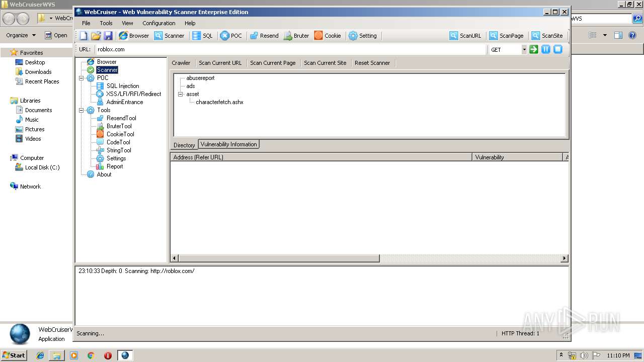Image resolution: width=644 pixels, height=362 pixels.
Task: Click the URL input field
Action: pyautogui.click(x=290, y=49)
